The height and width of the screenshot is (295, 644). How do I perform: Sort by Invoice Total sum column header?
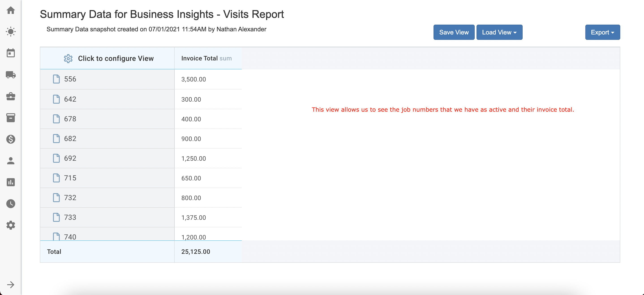[x=206, y=58]
